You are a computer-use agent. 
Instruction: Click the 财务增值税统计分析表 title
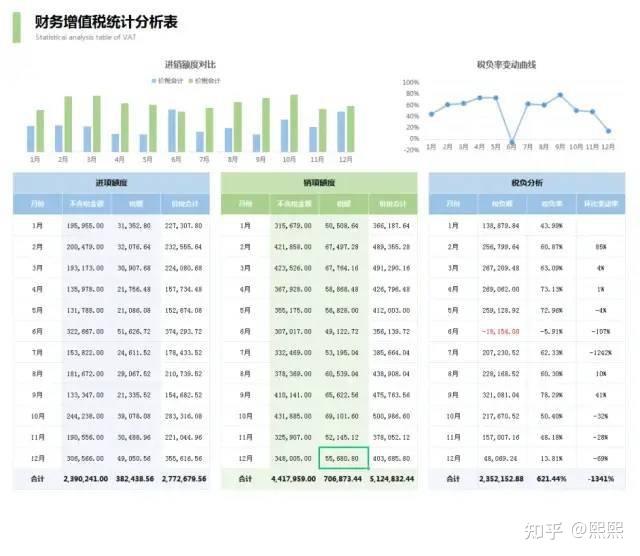[x=106, y=22]
